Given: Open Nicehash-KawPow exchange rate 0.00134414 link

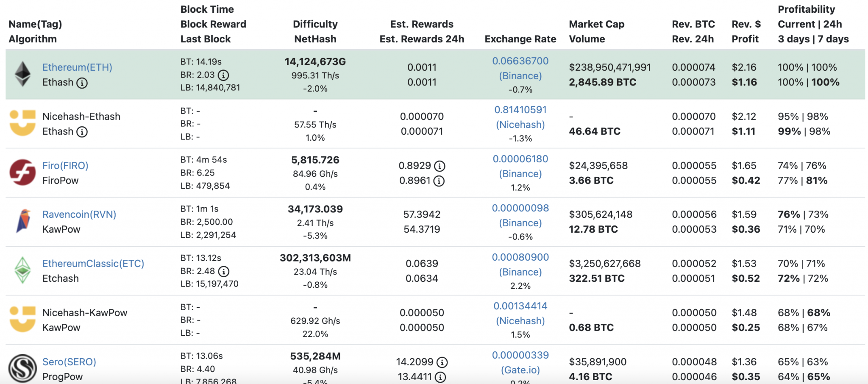Looking at the screenshot, I should point(520,306).
